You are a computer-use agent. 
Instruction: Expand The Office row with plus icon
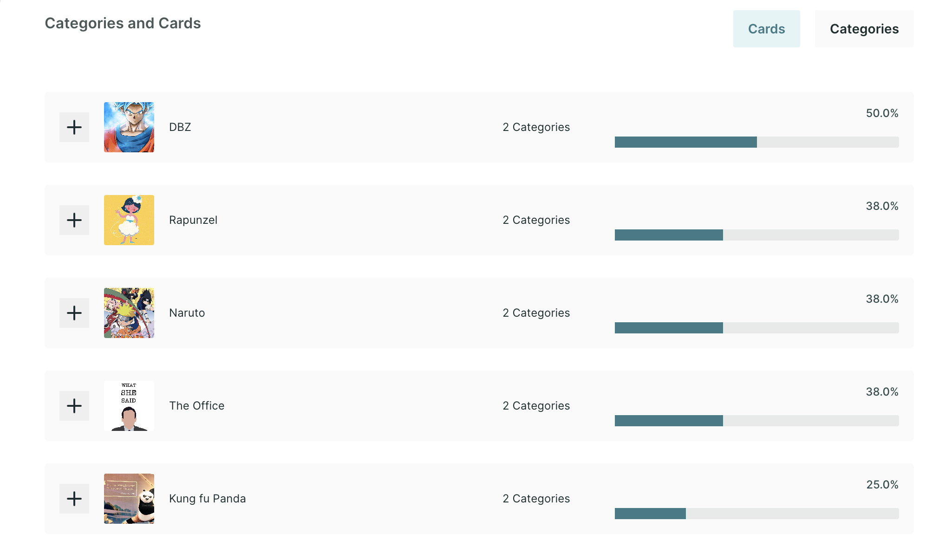point(74,406)
